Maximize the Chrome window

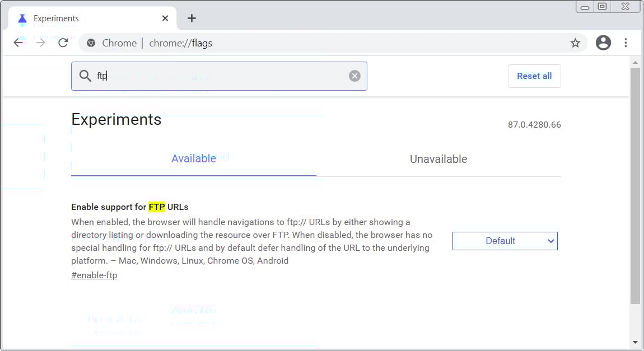[x=601, y=7]
